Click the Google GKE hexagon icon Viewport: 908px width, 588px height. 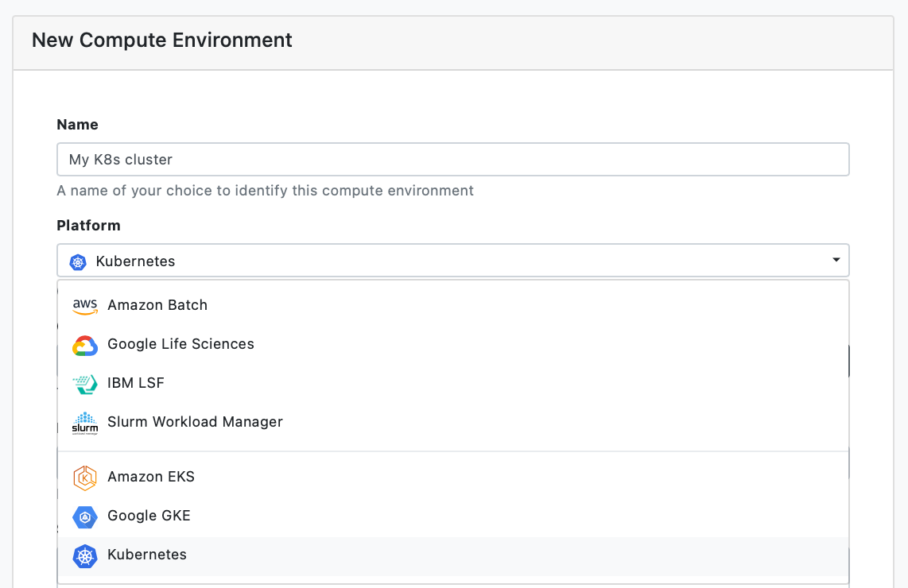85,516
